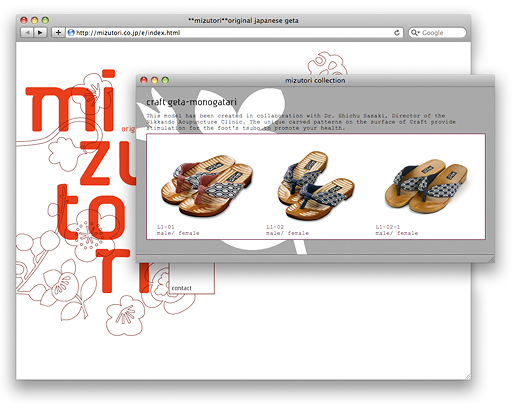Click the L1-02-1 label text

pos(388,227)
